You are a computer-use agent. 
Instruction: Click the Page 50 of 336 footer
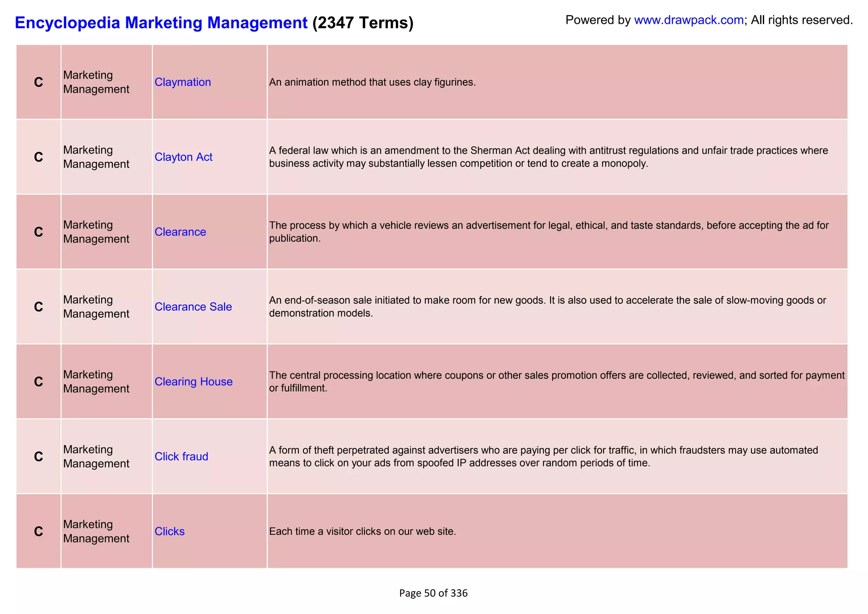pos(433,593)
